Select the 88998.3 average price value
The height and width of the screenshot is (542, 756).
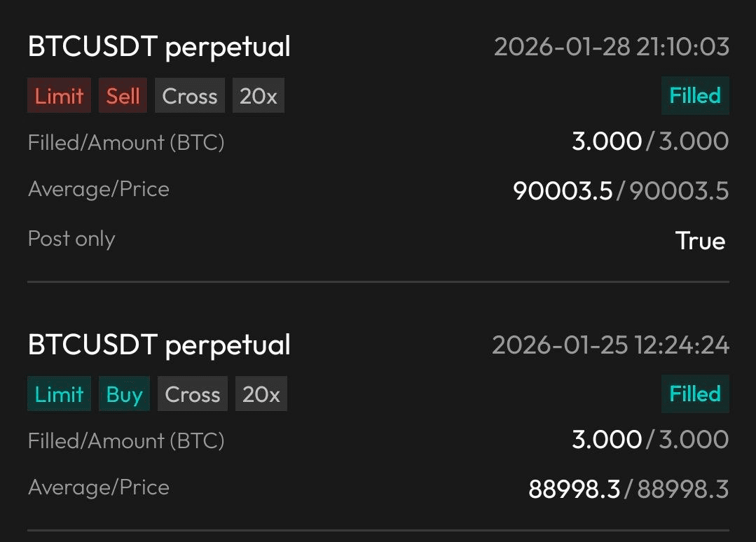pos(575,489)
